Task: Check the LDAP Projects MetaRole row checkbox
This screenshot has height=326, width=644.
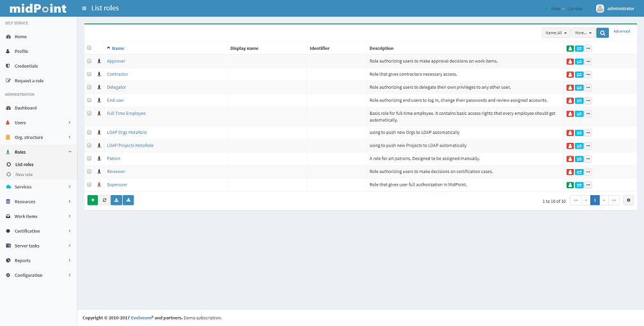Action: point(89,145)
